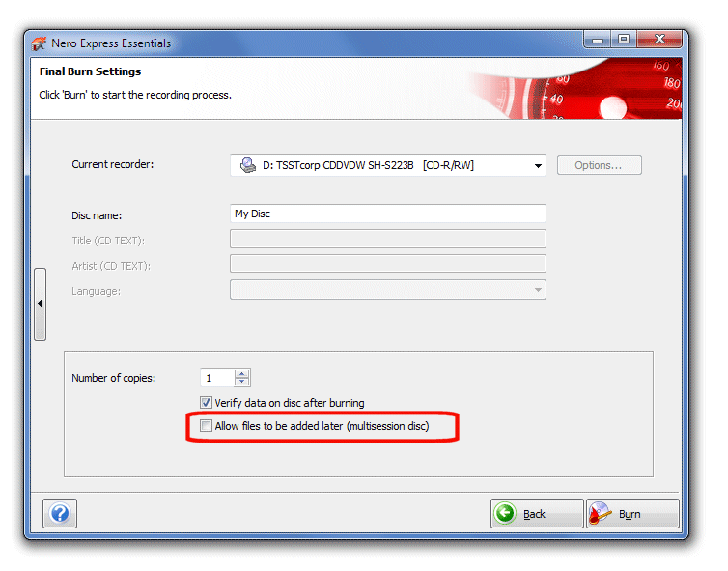Click the 'Current recorder:' label
This screenshot has width=728, height=571.
coord(112,164)
